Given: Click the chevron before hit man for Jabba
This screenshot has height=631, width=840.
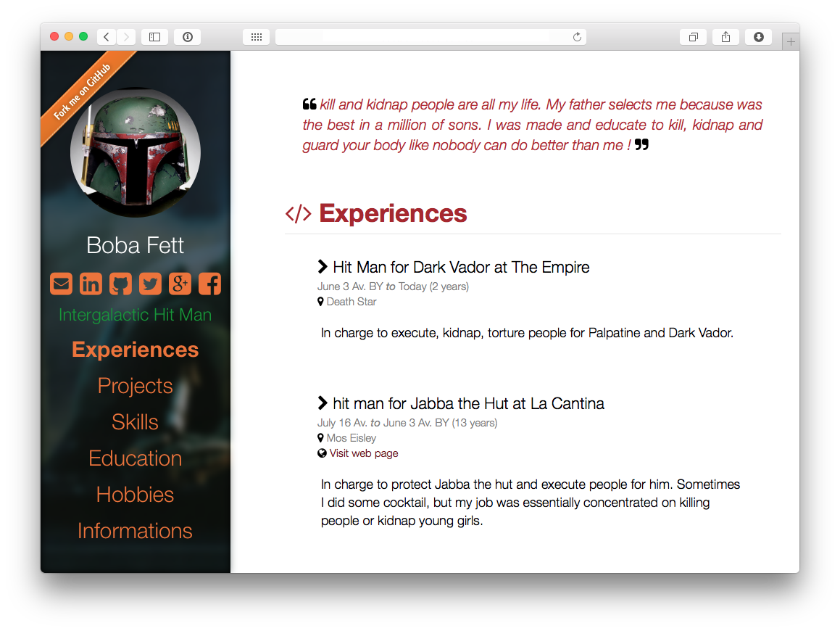Looking at the screenshot, I should (x=323, y=403).
